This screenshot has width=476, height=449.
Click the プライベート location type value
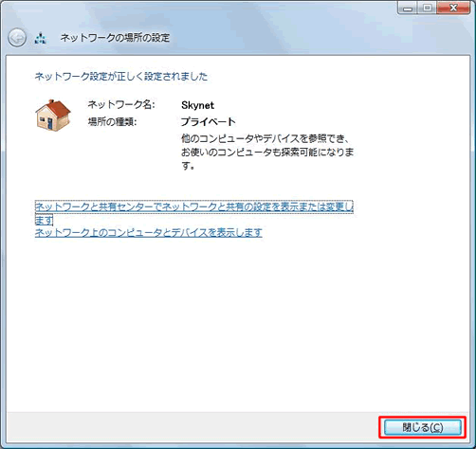209,121
